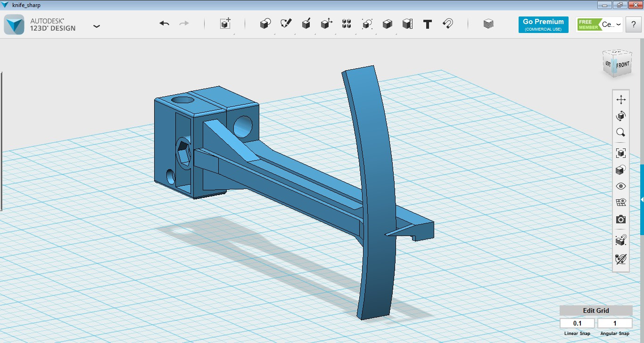Select the Measure tool
The image size is (644, 343).
[407, 24]
